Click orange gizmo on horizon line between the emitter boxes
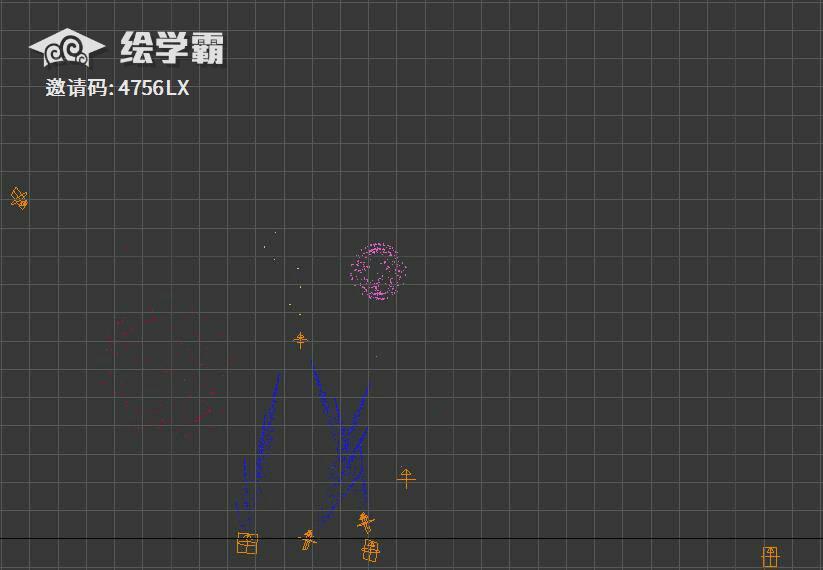 [x=308, y=540]
